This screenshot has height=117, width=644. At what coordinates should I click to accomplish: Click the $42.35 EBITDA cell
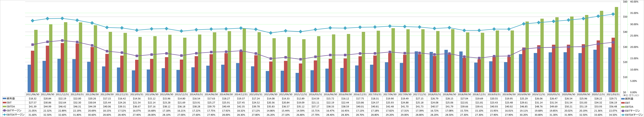241,107
